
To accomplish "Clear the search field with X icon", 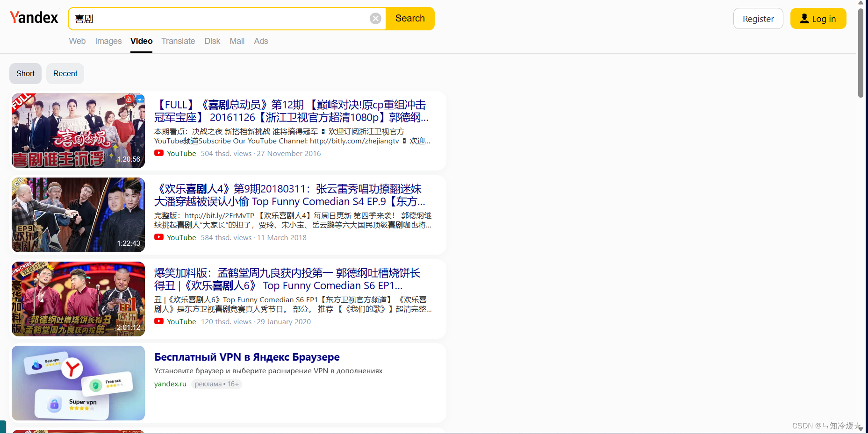I will (x=375, y=19).
